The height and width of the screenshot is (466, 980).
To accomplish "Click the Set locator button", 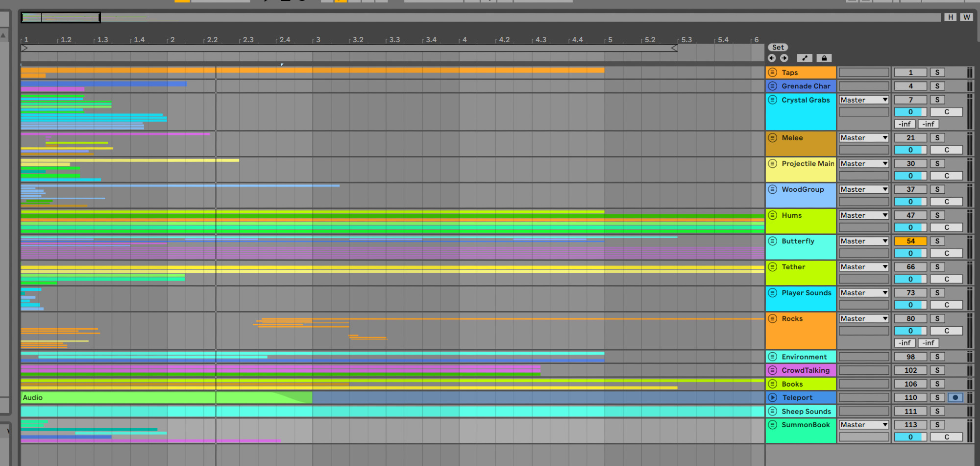I will (x=778, y=47).
